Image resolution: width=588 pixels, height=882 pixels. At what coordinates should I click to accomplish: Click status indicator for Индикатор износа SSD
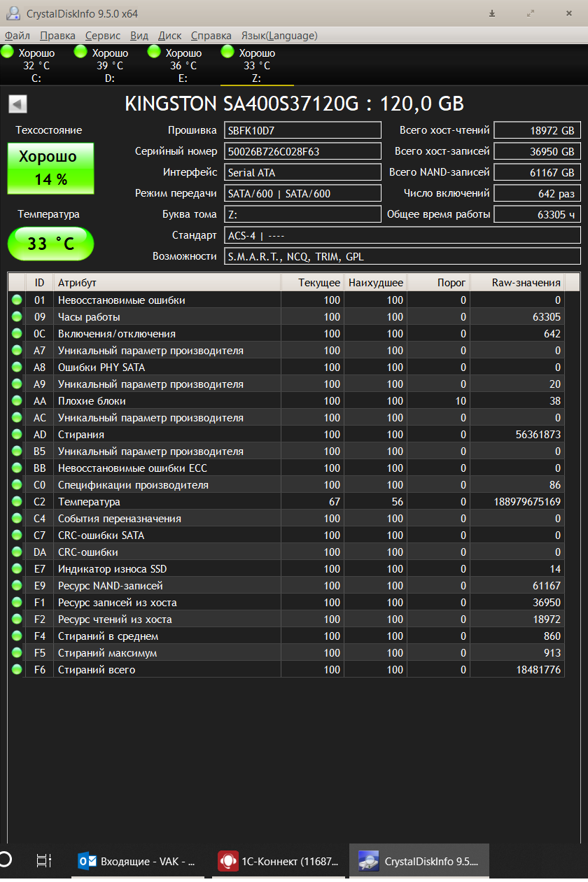tap(17, 569)
